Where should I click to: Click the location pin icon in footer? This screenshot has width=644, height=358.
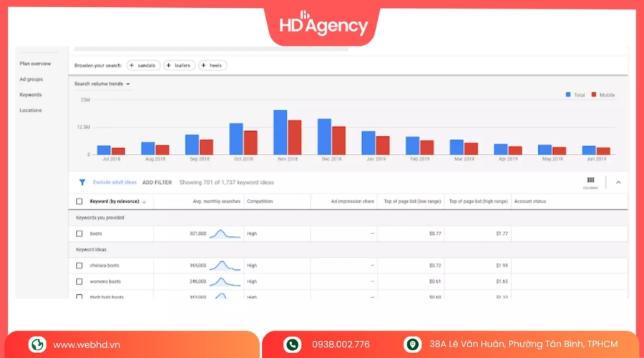[x=412, y=344]
